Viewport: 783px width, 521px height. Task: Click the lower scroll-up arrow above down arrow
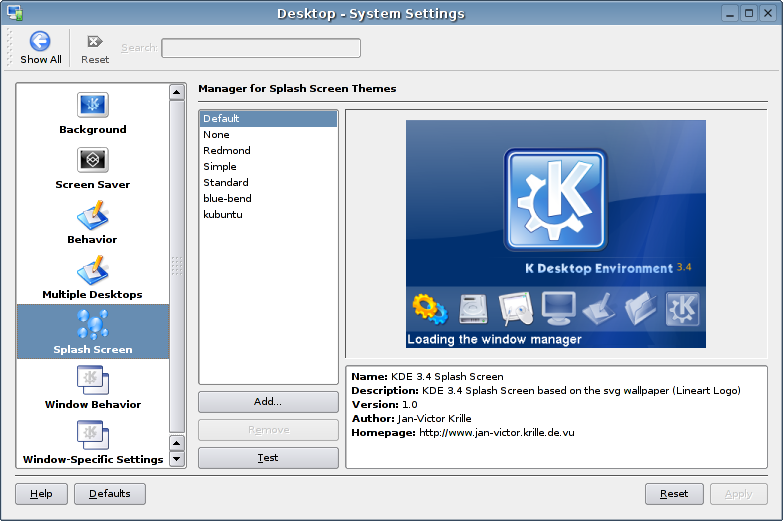coord(177,443)
